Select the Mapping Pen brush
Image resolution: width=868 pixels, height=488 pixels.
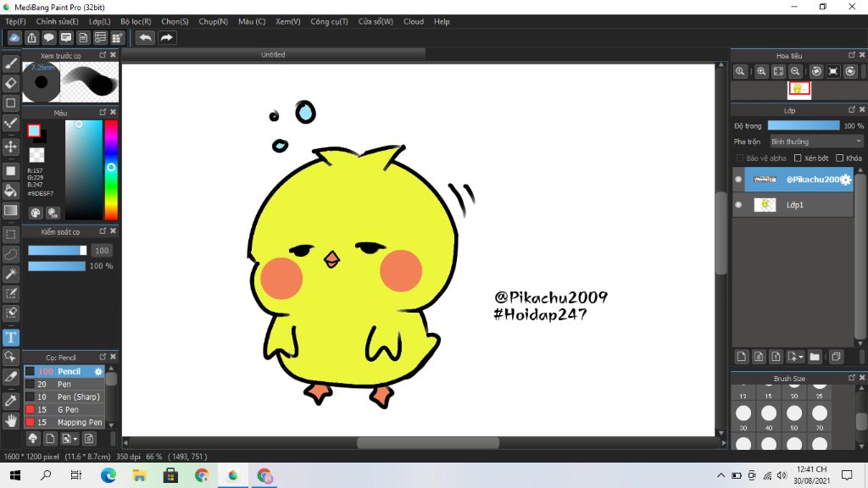click(64, 422)
